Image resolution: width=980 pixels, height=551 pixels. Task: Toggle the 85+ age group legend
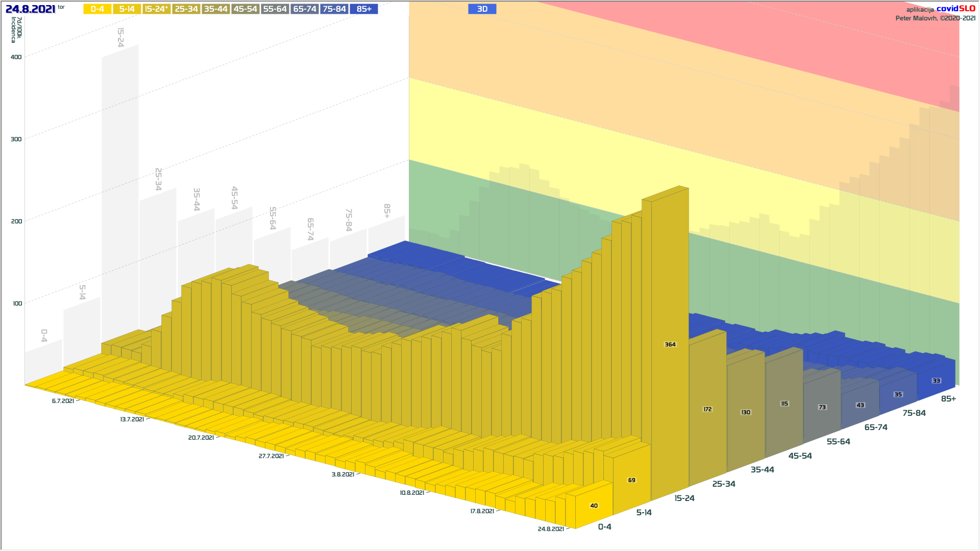point(364,9)
